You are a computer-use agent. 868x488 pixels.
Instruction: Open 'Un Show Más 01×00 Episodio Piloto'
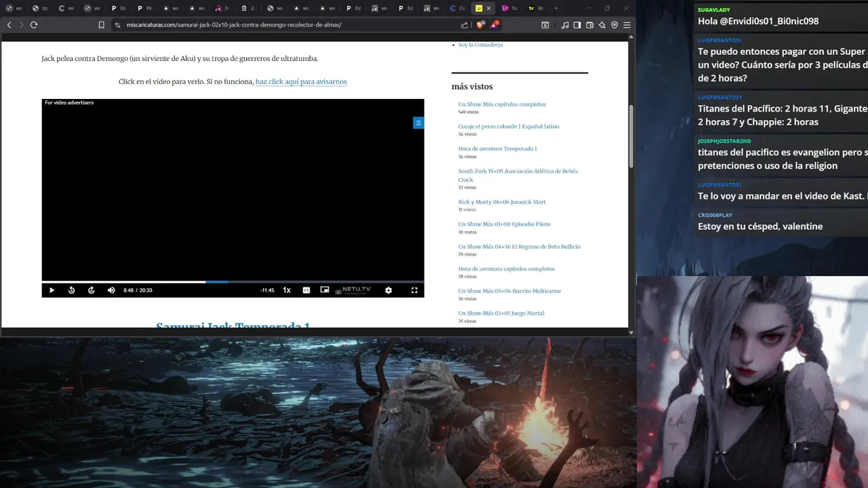pyautogui.click(x=504, y=224)
